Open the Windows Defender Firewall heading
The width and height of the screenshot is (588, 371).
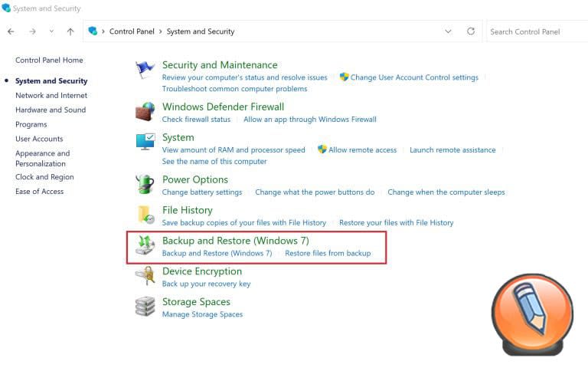click(x=223, y=107)
